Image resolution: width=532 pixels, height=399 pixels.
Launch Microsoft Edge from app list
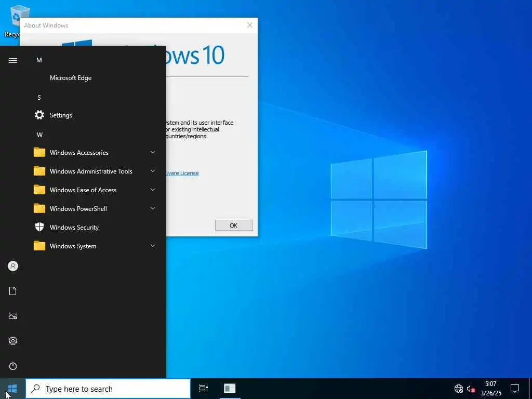click(x=95, y=78)
